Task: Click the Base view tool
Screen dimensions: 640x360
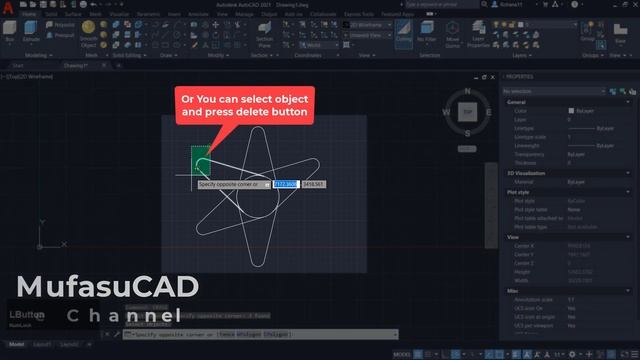Action: (x=620, y=33)
